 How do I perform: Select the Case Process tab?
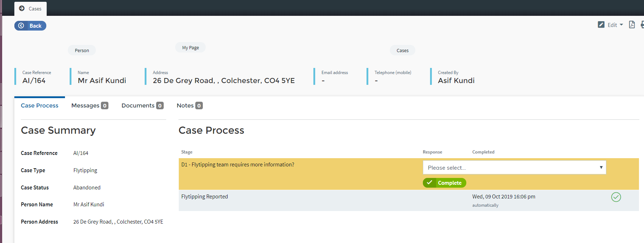coord(39,106)
